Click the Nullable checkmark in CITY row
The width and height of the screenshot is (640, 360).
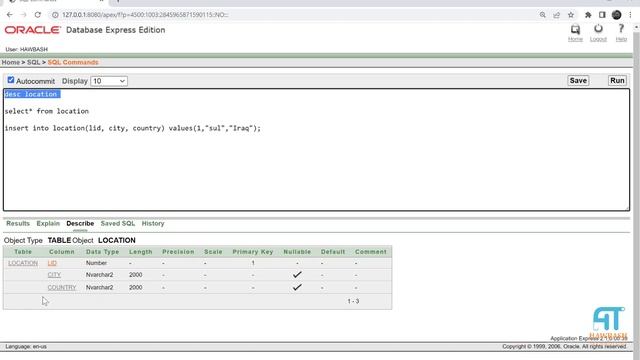pos(297,275)
